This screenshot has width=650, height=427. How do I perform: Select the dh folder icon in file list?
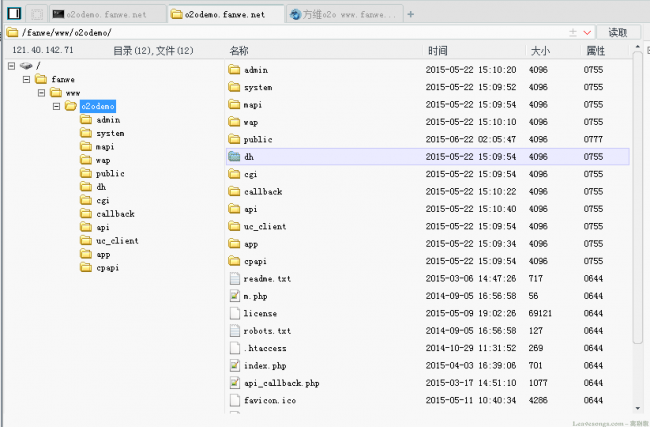click(x=234, y=157)
